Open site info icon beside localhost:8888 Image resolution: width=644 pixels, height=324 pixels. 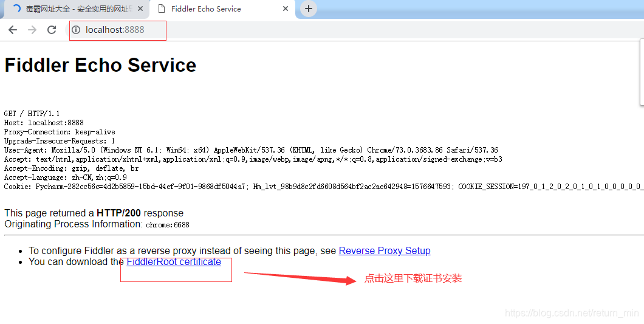(76, 30)
